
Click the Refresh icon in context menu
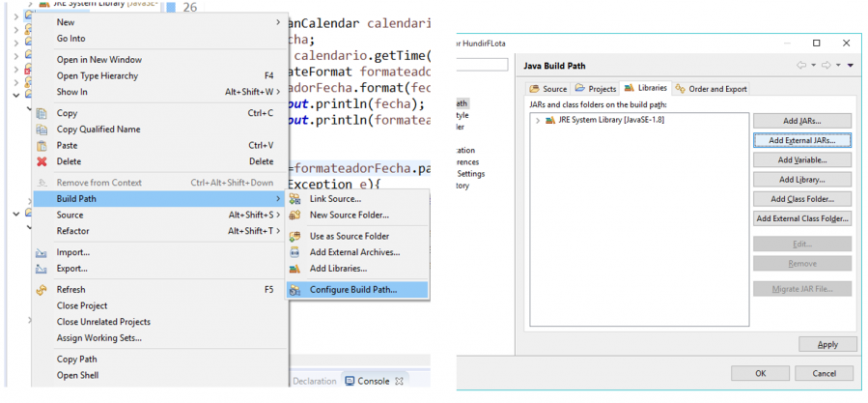coord(42,289)
